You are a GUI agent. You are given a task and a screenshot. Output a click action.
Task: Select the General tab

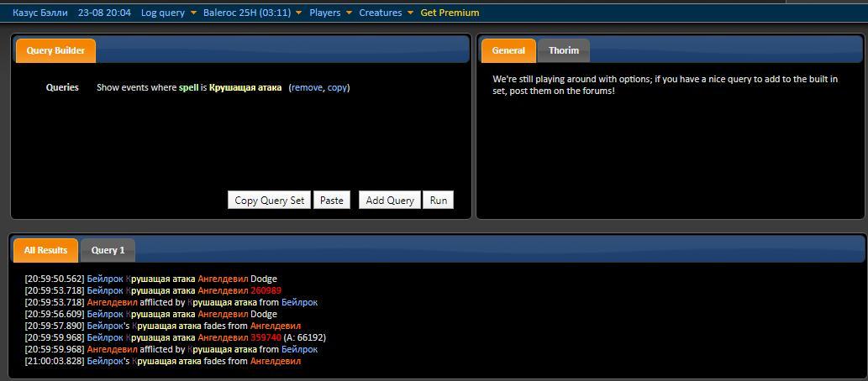point(508,50)
